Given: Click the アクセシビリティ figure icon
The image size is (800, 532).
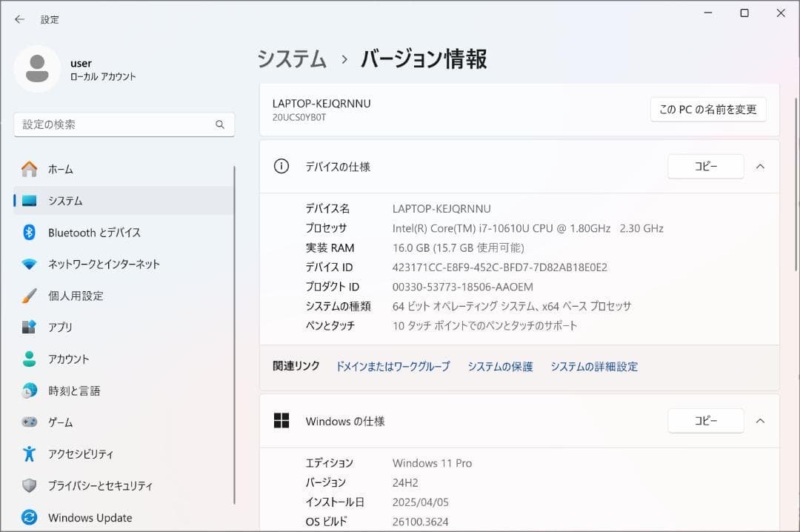Looking at the screenshot, I should pos(29,454).
